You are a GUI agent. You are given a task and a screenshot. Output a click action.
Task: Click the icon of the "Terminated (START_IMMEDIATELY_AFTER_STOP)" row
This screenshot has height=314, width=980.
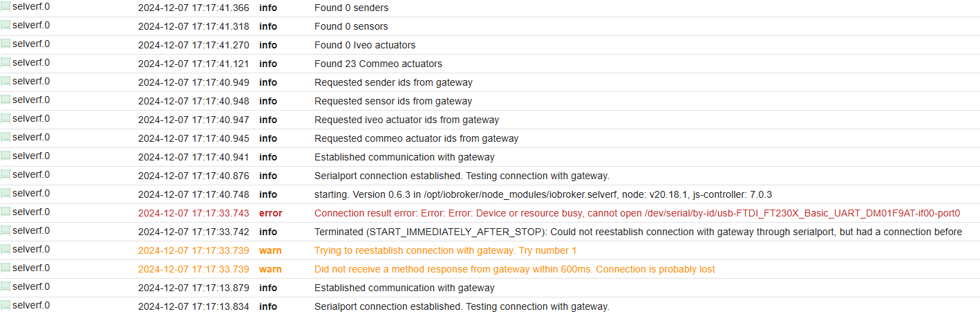[x=6, y=231]
